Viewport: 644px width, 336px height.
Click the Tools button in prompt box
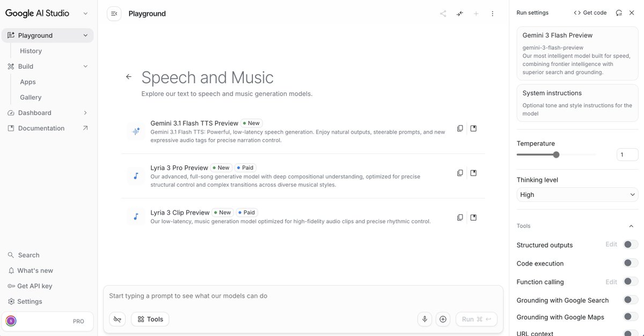tap(150, 319)
